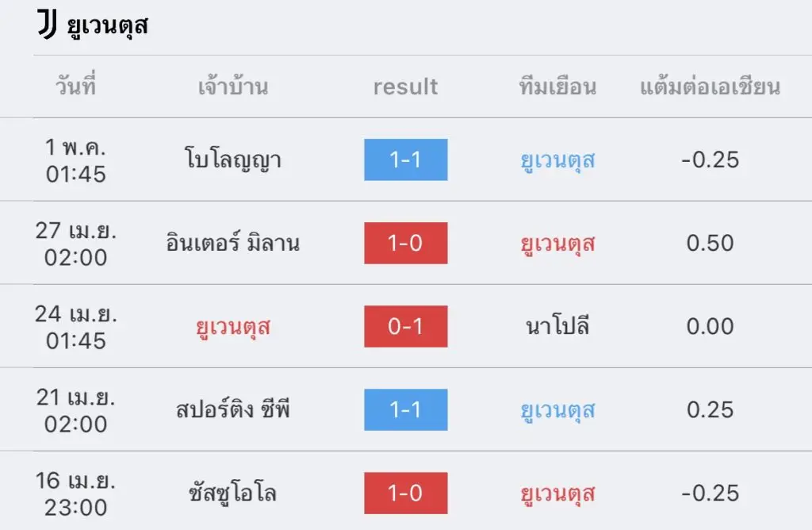The height and width of the screenshot is (530, 812).
Task: Click home team ซัสซูโอโล
Action: (233, 493)
